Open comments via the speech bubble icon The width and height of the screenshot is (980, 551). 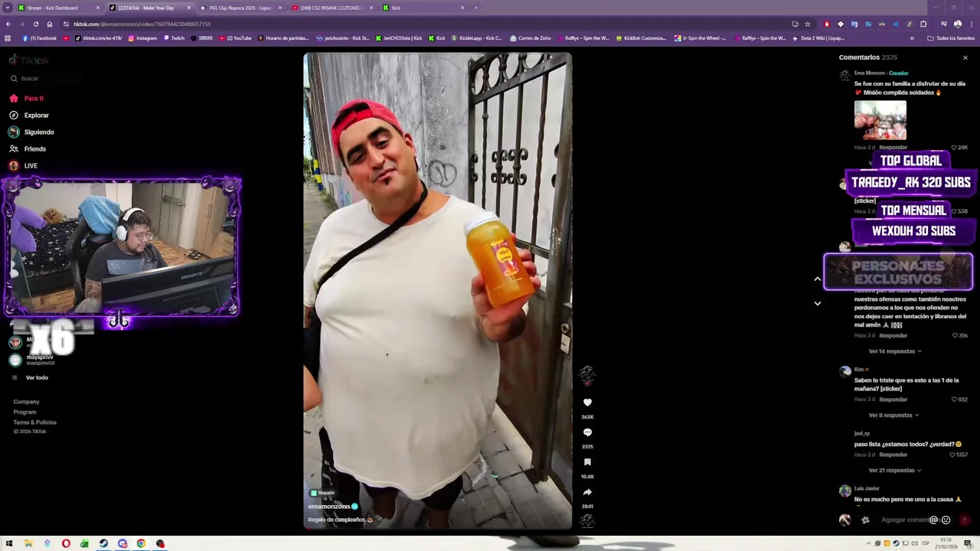point(587,432)
